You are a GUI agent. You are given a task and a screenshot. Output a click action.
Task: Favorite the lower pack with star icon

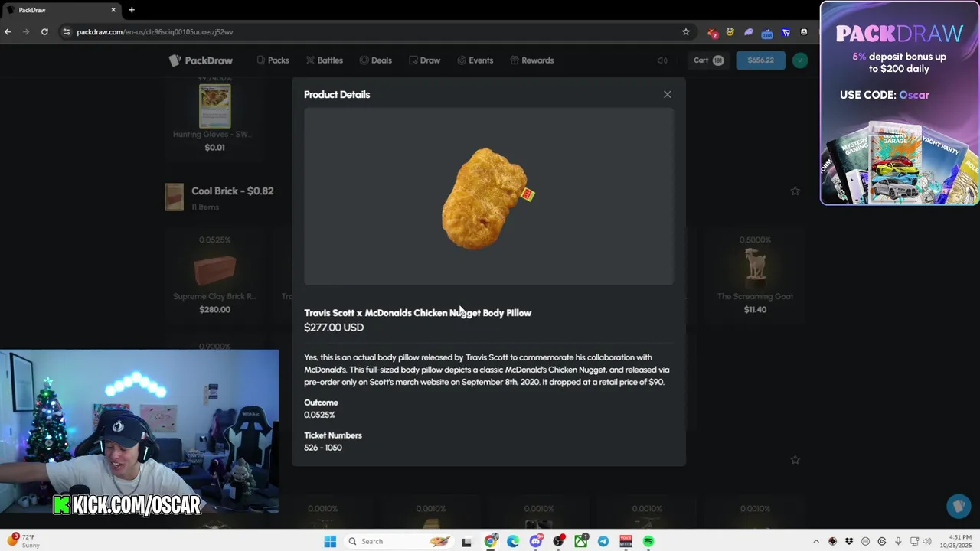pos(795,460)
